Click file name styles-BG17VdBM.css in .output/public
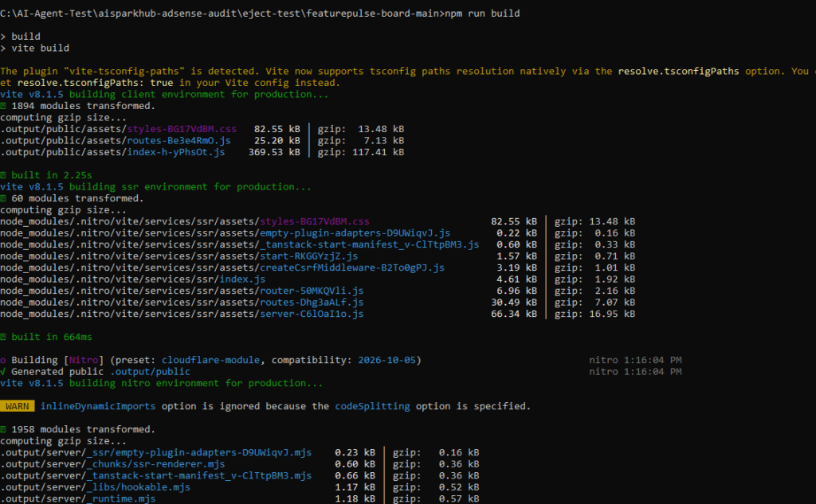Image resolution: width=816 pixels, height=504 pixels. pyautogui.click(x=182, y=129)
